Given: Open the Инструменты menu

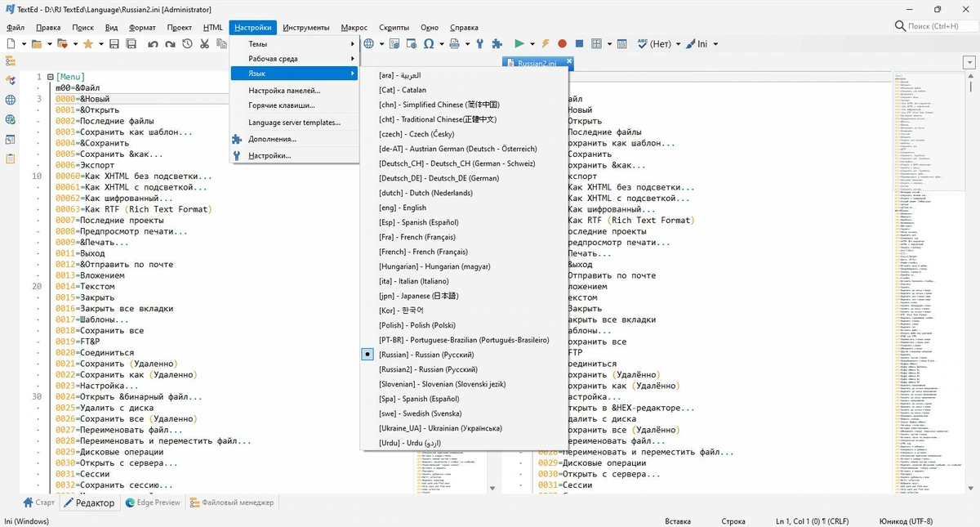Looking at the screenshot, I should point(306,27).
